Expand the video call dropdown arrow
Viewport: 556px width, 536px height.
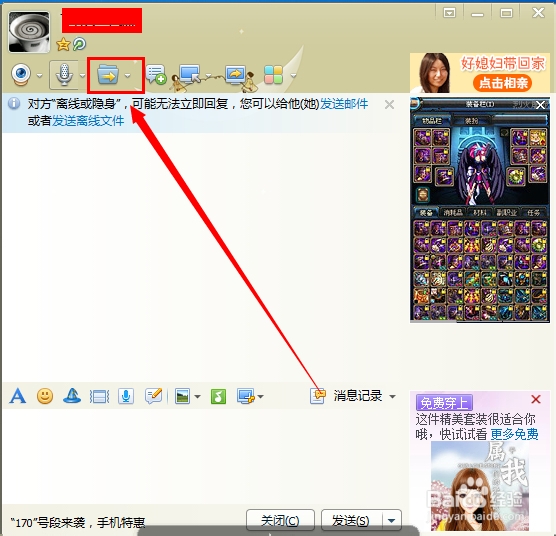click(x=39, y=75)
